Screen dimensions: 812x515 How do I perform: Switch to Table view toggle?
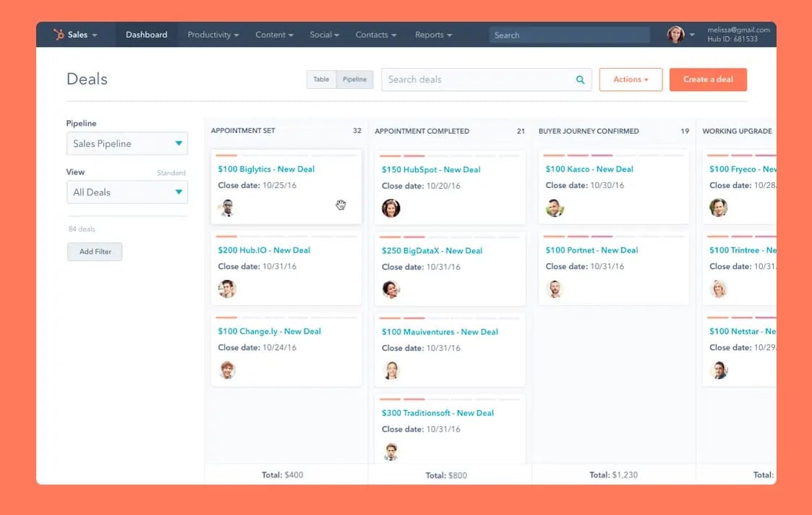point(321,80)
